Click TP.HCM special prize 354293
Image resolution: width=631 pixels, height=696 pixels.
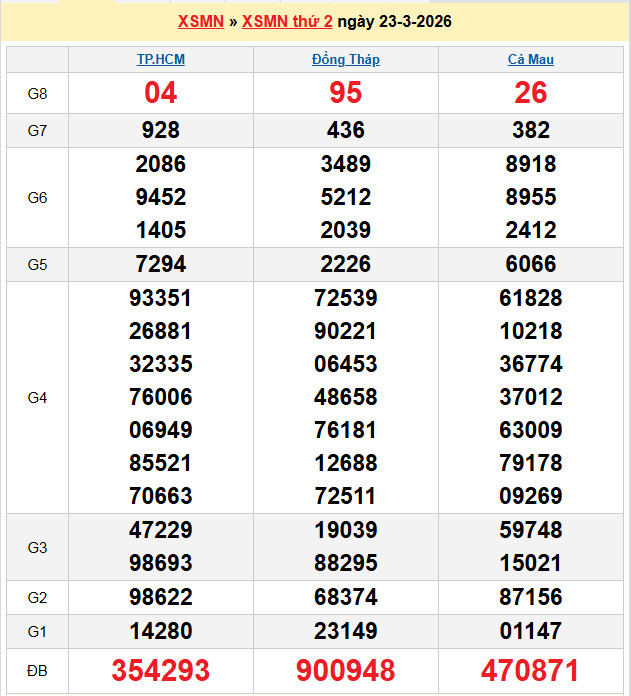click(x=161, y=670)
